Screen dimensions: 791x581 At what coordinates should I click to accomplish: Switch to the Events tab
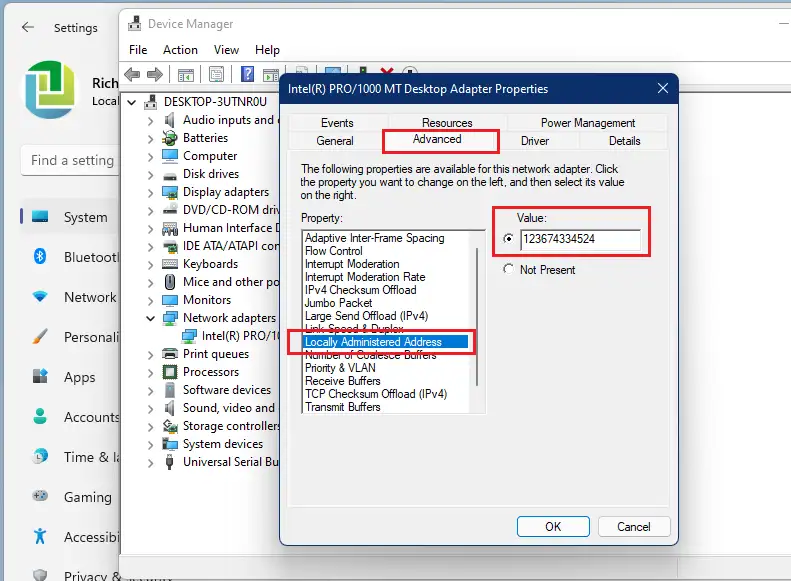(337, 123)
